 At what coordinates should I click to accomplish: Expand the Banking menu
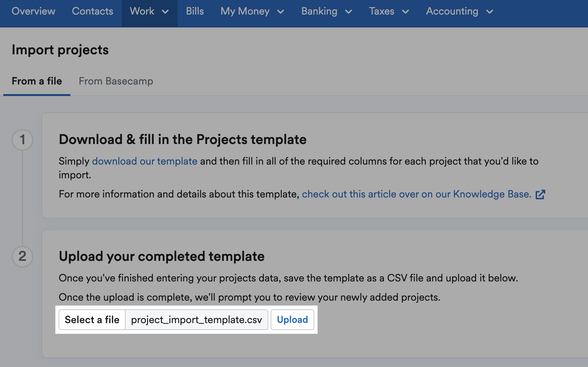click(x=327, y=11)
